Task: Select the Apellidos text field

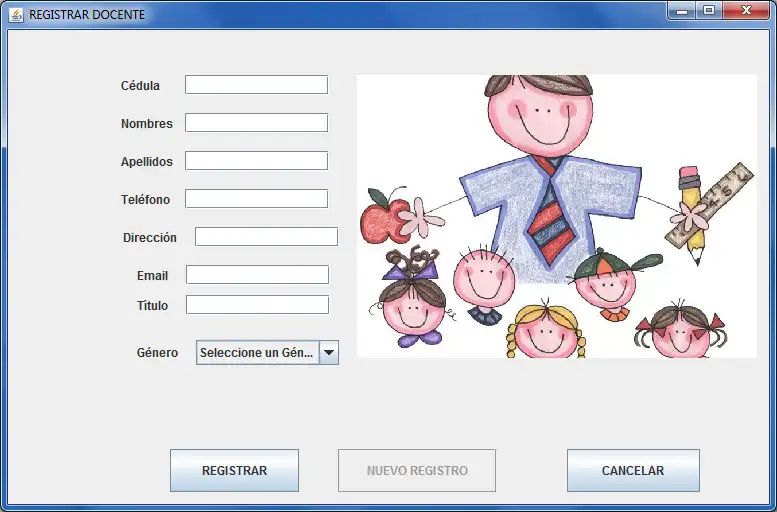Action: [x=257, y=161]
